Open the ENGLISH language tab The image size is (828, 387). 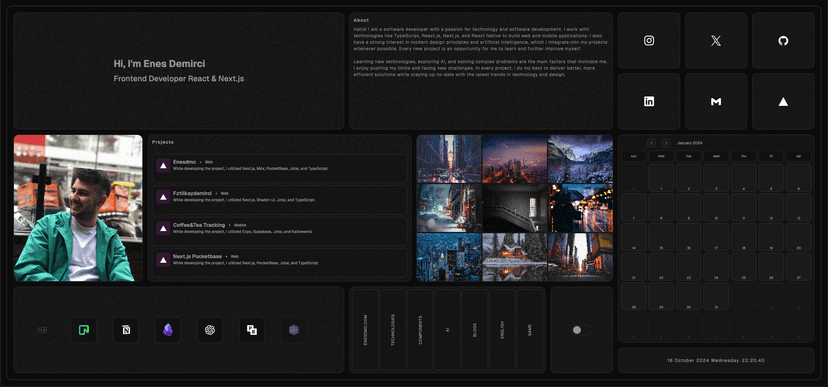coord(502,330)
